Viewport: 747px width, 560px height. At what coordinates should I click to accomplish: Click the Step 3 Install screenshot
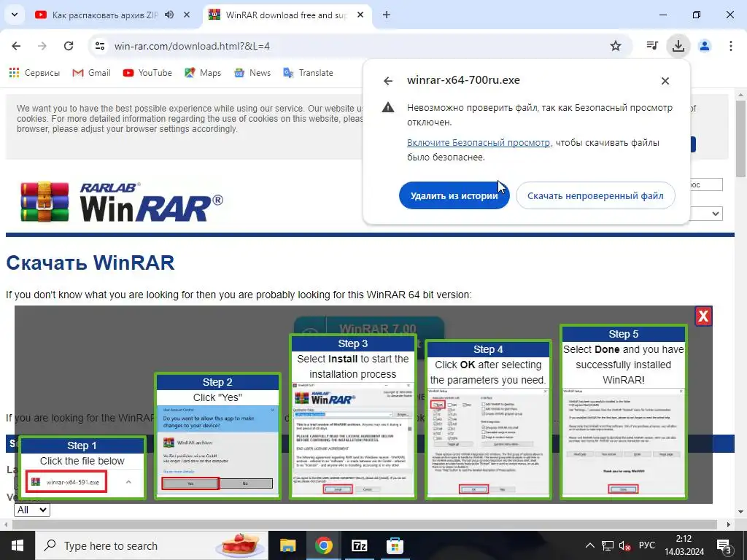tap(353, 439)
